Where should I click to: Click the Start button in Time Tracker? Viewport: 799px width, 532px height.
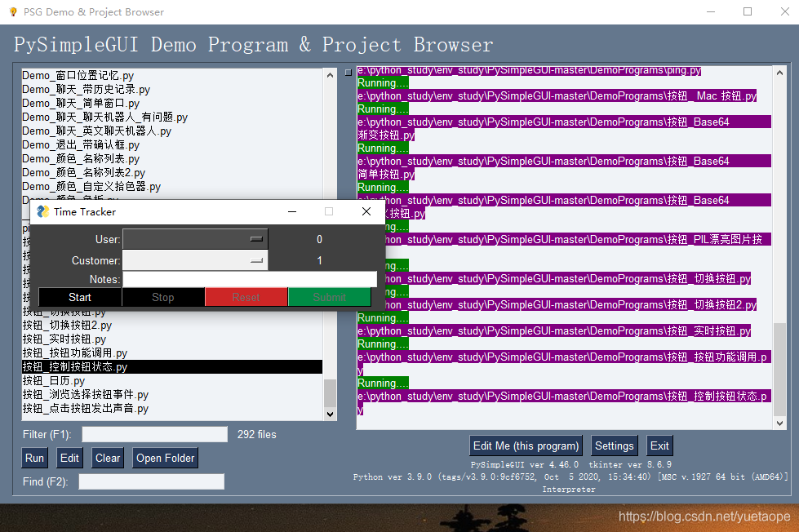[80, 297]
